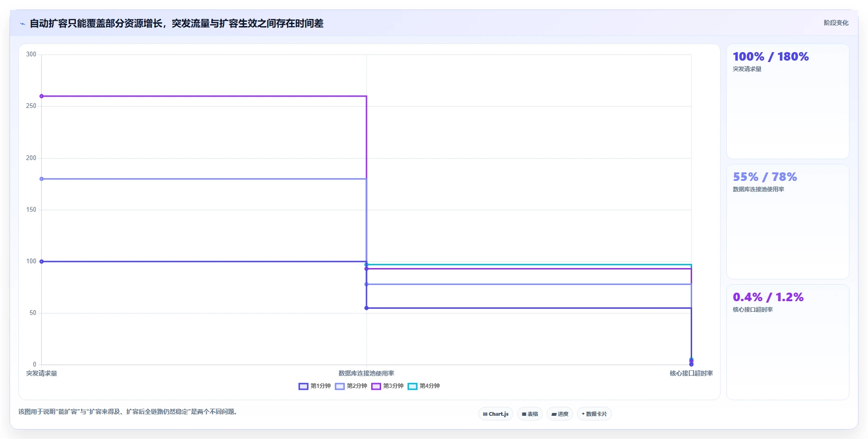Click the 突发请求量 x-axis label
This screenshot has width=868, height=439.
(x=42, y=373)
